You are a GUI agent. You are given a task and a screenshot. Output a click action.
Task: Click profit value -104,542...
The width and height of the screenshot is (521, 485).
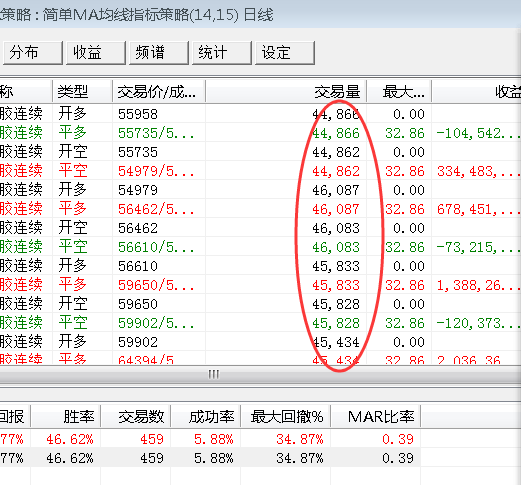[478, 133]
